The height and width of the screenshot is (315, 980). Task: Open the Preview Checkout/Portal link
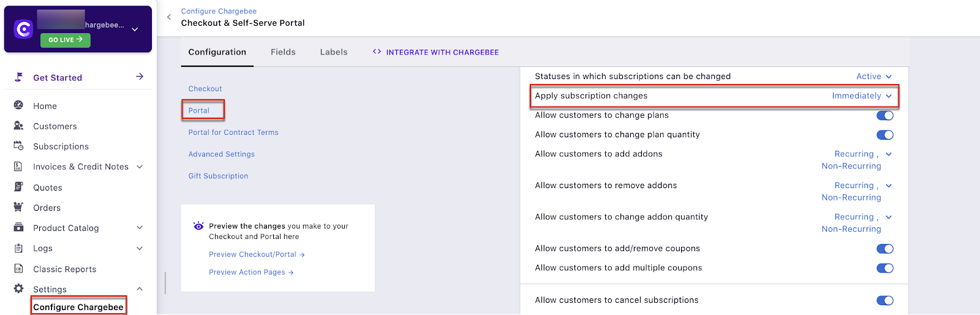[x=257, y=254]
